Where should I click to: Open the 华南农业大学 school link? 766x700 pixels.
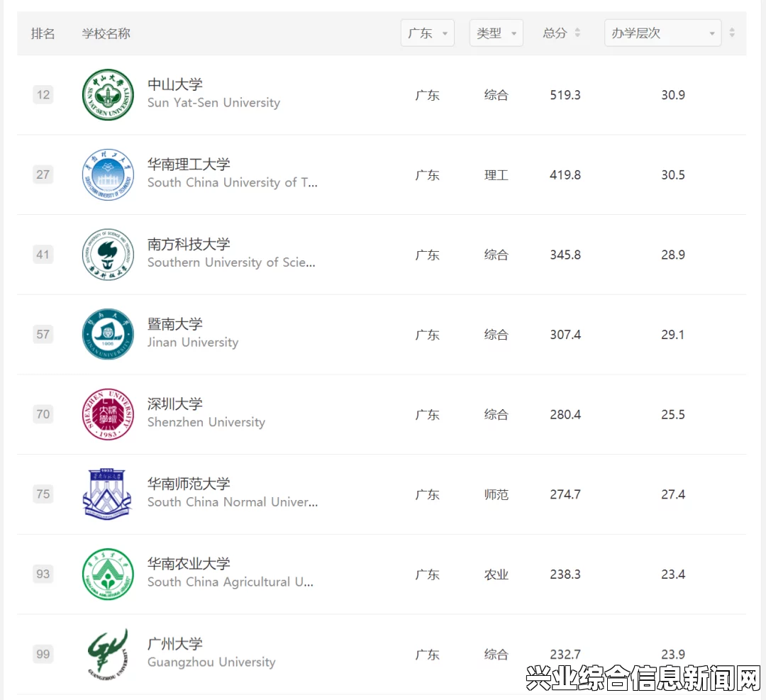[x=189, y=564]
